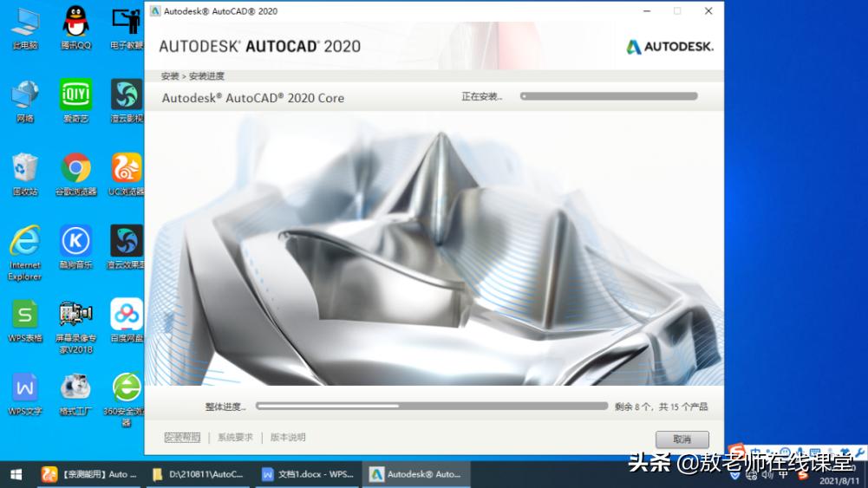
Task: Open the 网络 desktop icon
Action: click(x=25, y=101)
